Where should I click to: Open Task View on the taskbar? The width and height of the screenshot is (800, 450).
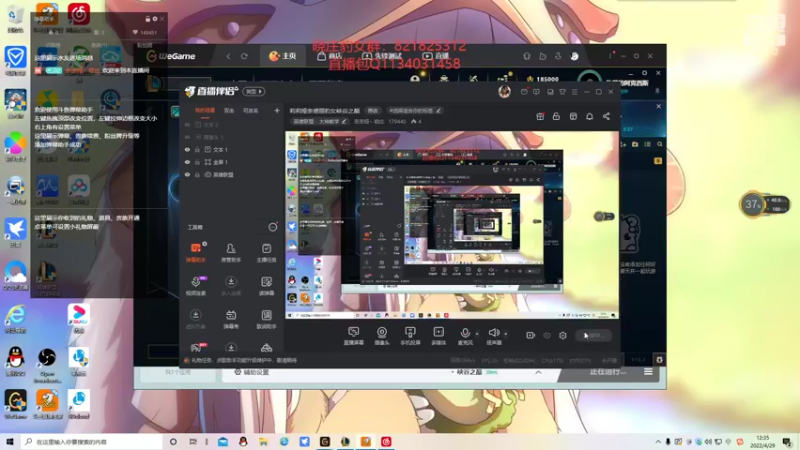tap(193, 442)
